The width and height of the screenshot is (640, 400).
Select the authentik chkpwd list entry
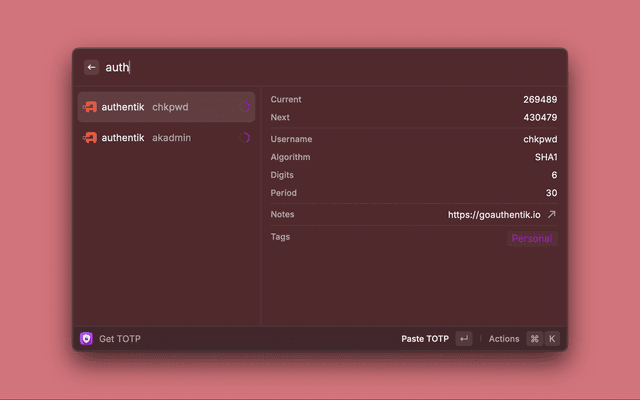pyautogui.click(x=166, y=107)
